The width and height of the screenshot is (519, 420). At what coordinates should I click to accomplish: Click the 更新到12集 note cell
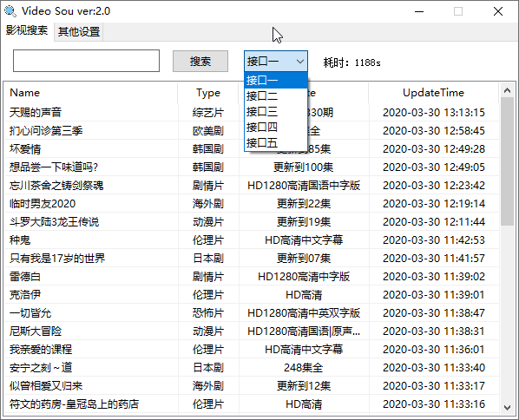[304, 385]
